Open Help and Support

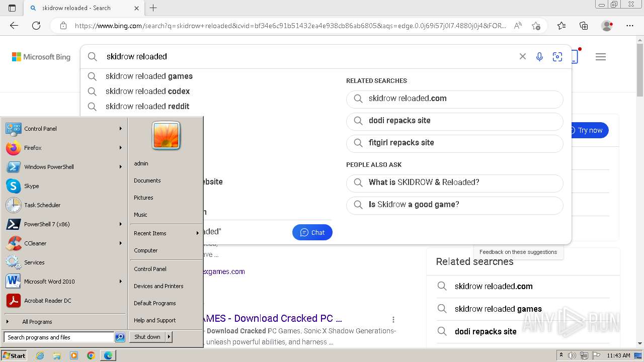tap(166, 320)
